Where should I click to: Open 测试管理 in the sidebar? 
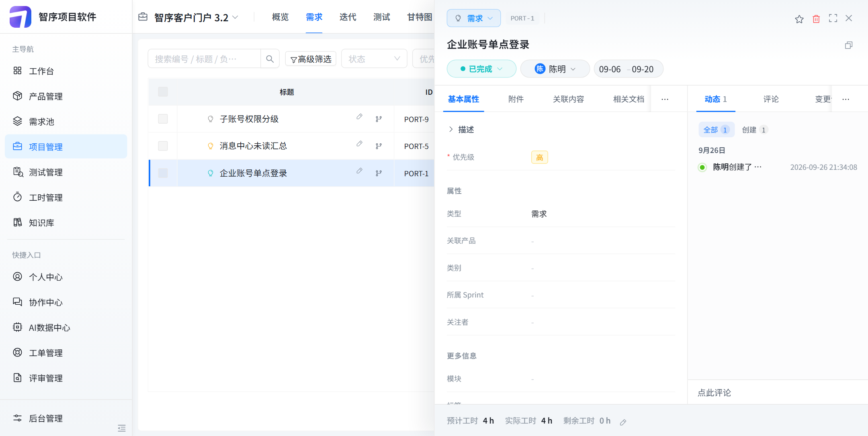pos(66,172)
